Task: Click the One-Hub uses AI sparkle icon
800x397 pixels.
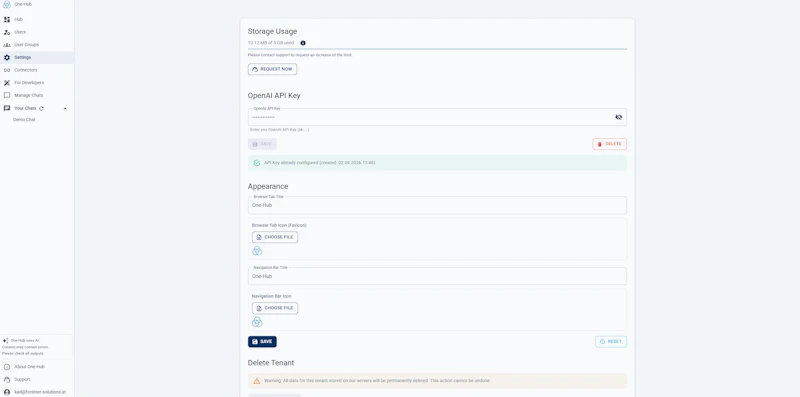Action: point(5,340)
